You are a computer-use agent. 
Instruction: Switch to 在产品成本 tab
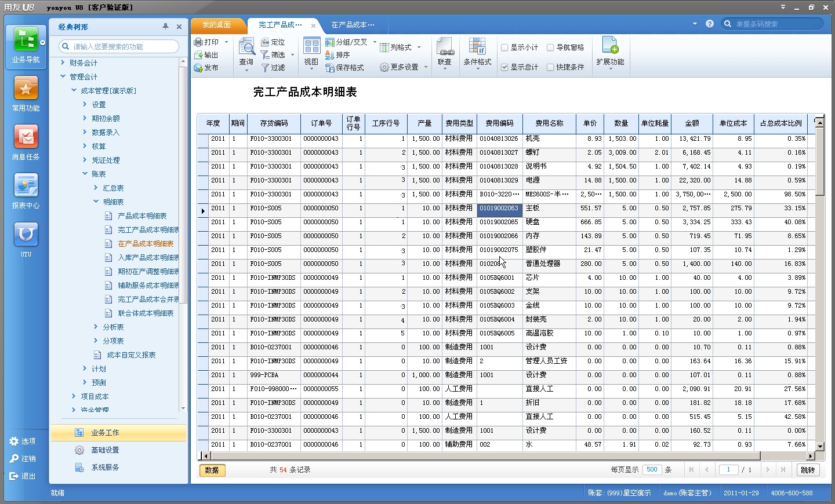point(353,25)
